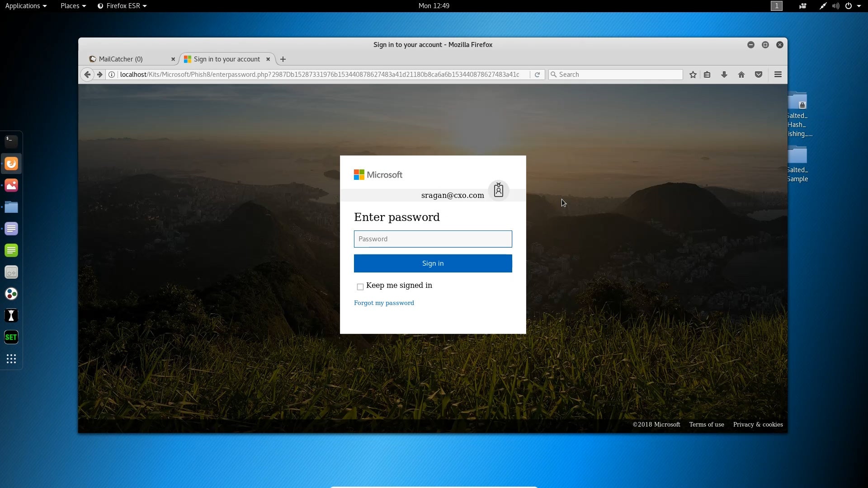Launch the SET toolkit dock icon
The image size is (868, 488).
11,337
